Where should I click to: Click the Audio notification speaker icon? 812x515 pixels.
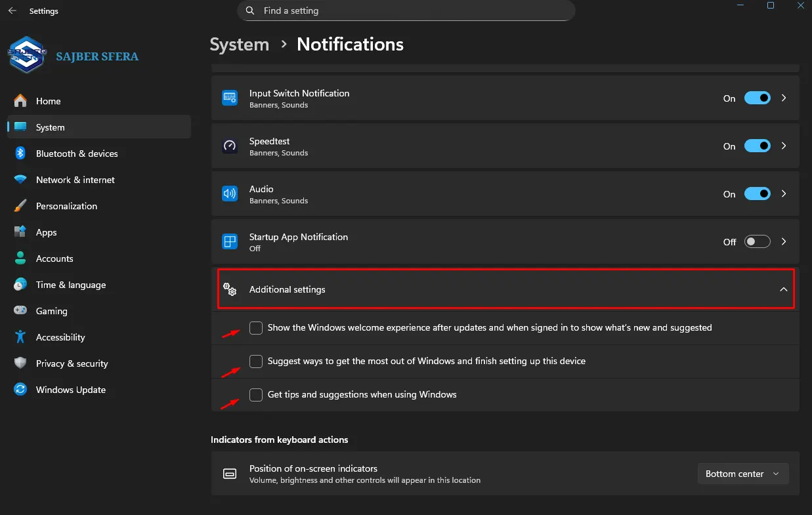click(230, 194)
